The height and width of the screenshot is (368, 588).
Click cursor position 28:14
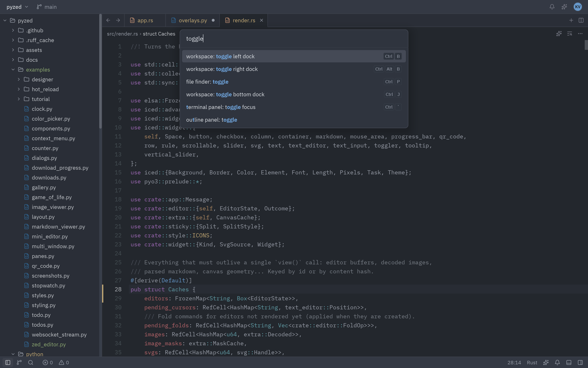[514, 362]
